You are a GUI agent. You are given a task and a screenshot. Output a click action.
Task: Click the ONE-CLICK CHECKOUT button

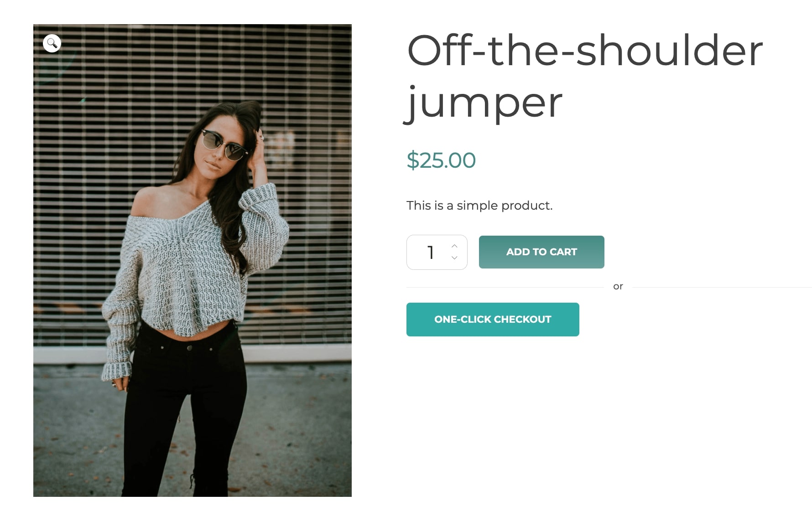click(x=493, y=320)
